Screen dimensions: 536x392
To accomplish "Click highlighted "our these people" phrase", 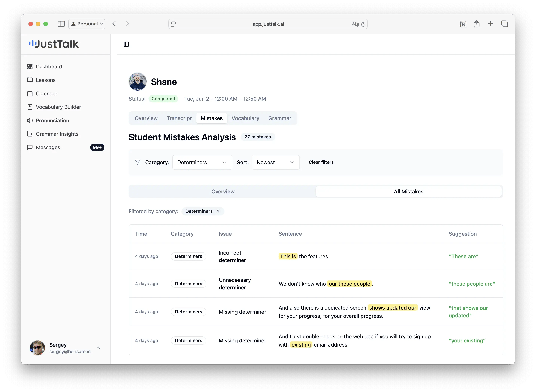I will click(x=349, y=284).
